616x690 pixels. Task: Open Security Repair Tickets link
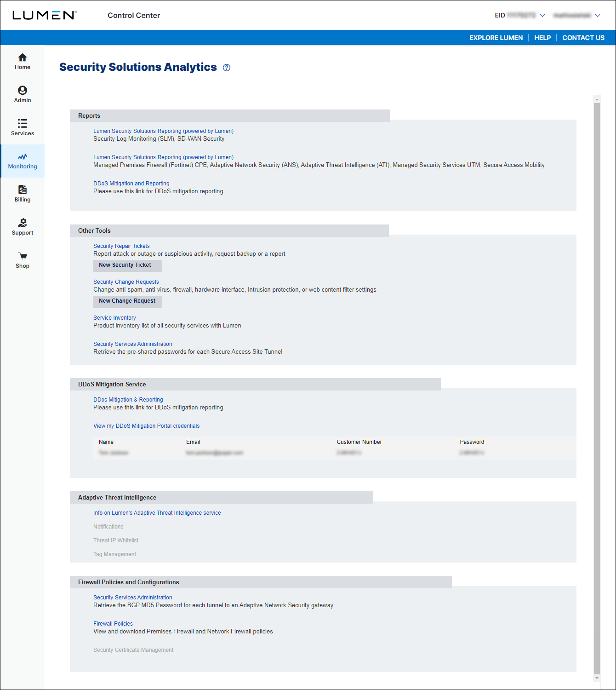coord(121,246)
